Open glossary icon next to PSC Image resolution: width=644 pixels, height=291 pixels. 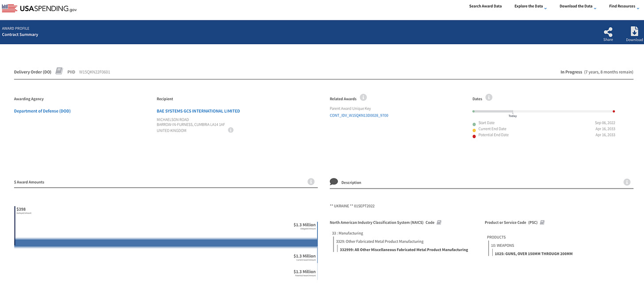click(542, 223)
